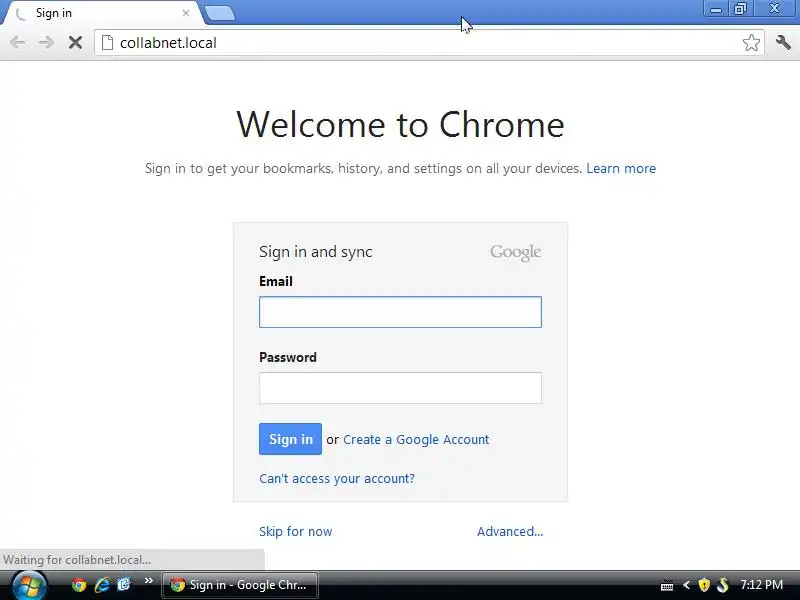Launch Chrome from quick launch bar

tap(79, 585)
